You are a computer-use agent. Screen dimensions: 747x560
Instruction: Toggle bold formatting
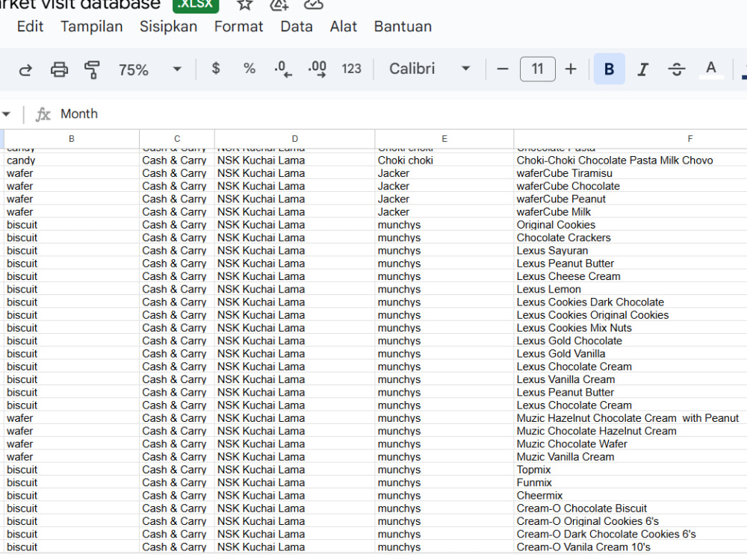[x=610, y=69]
